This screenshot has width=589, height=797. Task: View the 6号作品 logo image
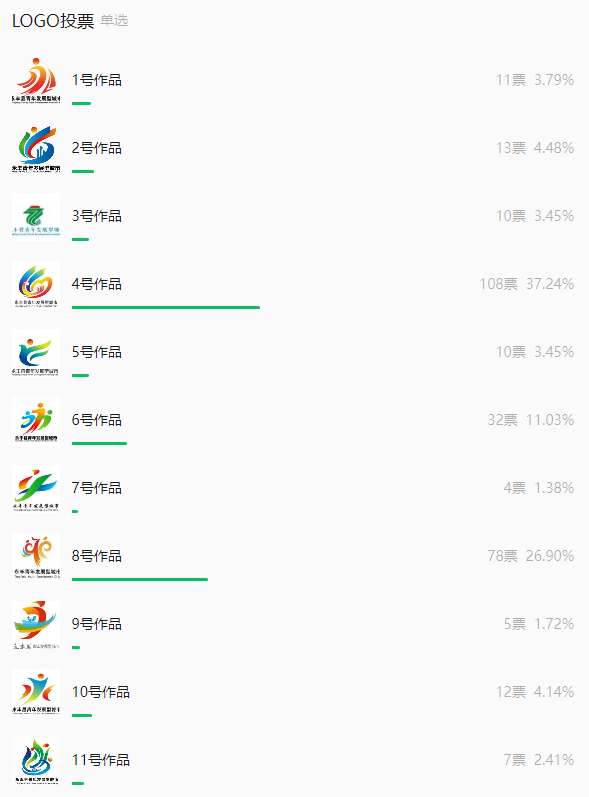point(36,421)
